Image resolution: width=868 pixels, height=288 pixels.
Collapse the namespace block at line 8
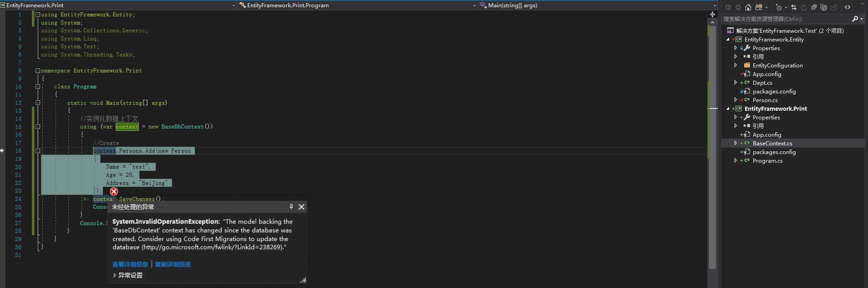pos(38,71)
